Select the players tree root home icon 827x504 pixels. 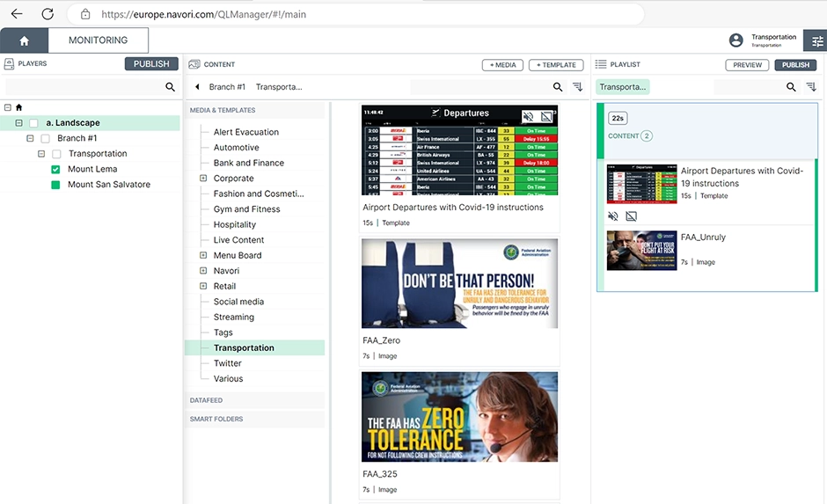[19, 107]
